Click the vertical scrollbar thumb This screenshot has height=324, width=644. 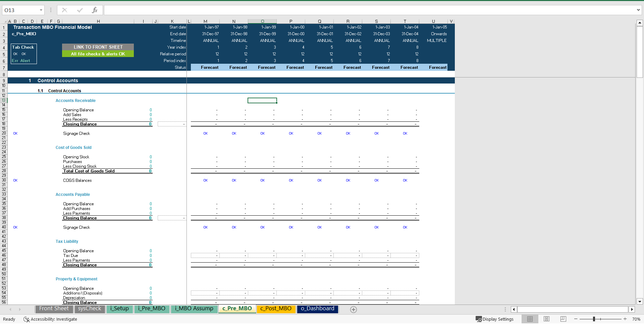point(640,52)
